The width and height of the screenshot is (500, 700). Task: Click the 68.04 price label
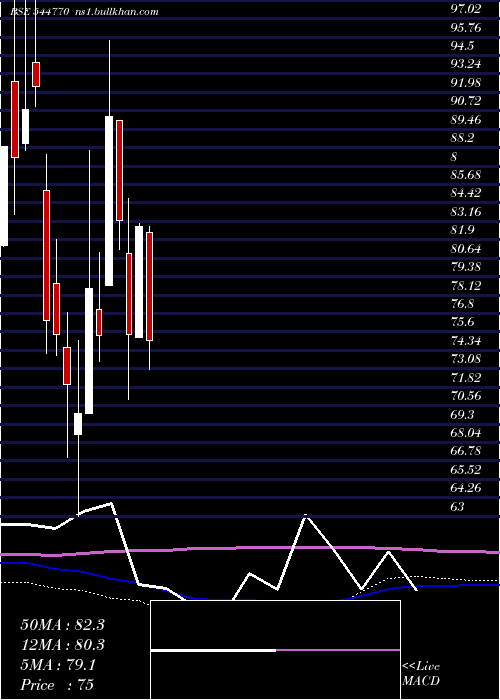pos(466,433)
